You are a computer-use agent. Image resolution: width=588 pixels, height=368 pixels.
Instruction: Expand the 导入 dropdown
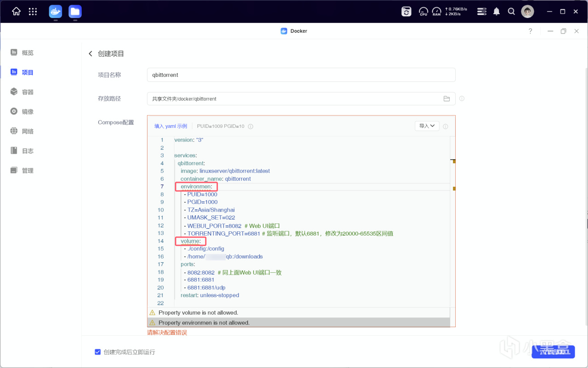tap(427, 126)
